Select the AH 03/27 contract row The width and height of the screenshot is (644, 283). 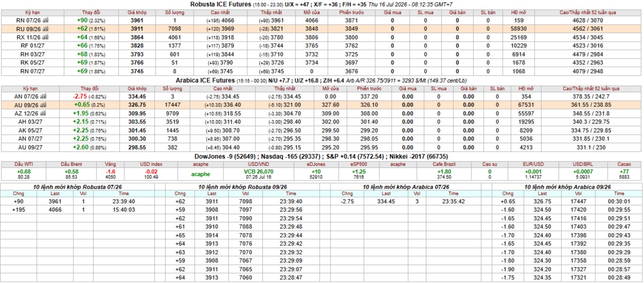pos(321,122)
